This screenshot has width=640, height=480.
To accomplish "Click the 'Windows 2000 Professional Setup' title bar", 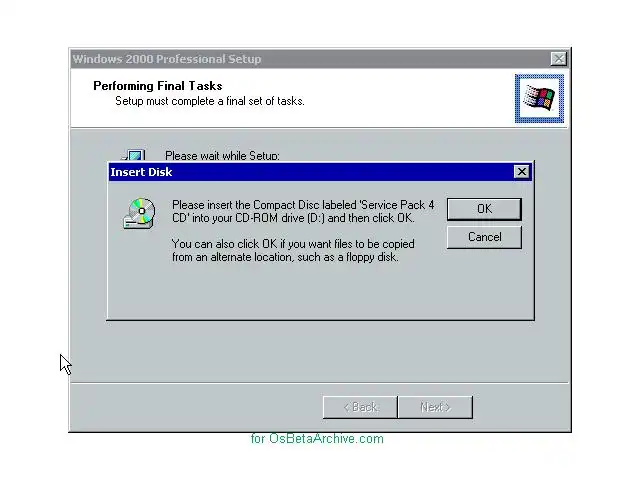I will click(x=320, y=59).
